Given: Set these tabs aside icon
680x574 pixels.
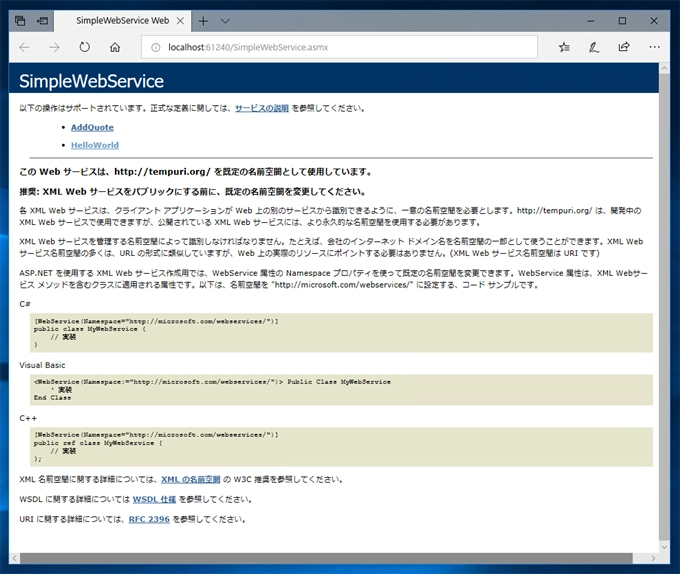Looking at the screenshot, I should pyautogui.click(x=42, y=21).
